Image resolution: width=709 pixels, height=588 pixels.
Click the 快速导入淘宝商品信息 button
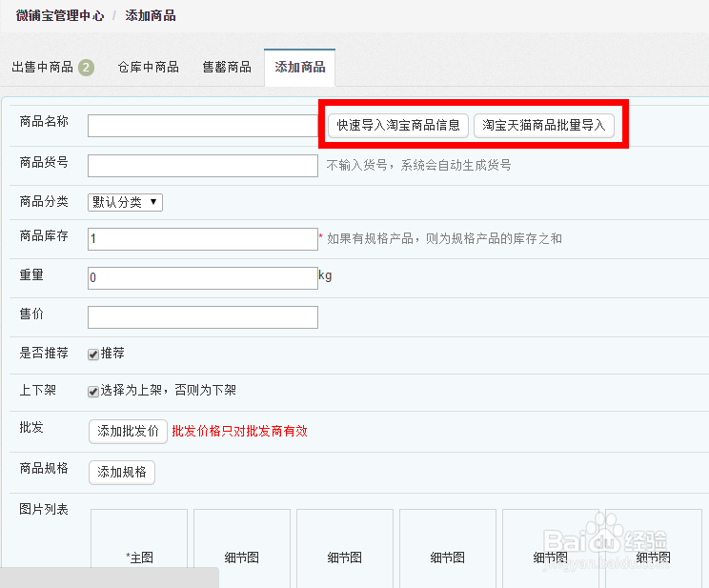coord(398,125)
